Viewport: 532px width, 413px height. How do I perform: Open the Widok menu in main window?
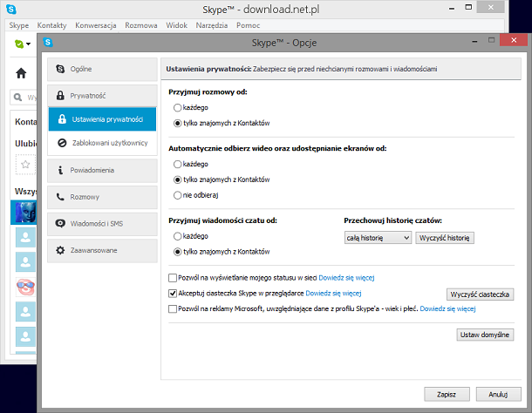click(x=176, y=25)
